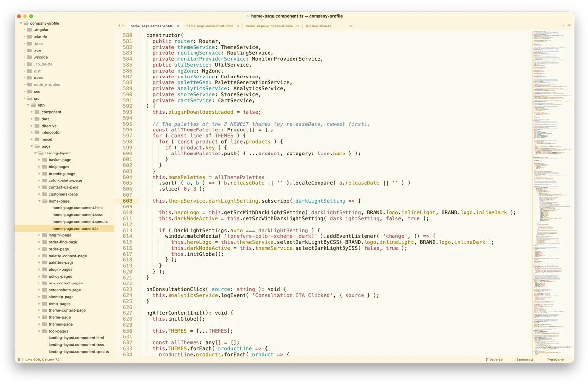The image size is (588, 386).
Task: Click the .idea folder icon
Action: [29, 44]
